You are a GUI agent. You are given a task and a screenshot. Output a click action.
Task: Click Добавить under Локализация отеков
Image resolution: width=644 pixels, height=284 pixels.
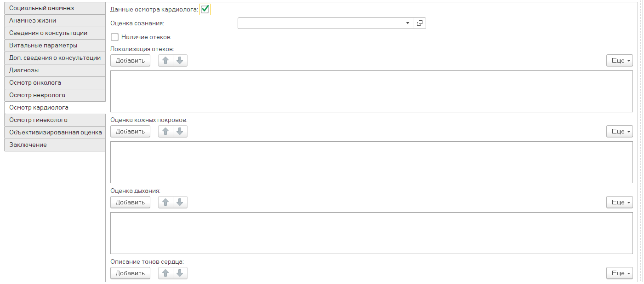pyautogui.click(x=130, y=61)
